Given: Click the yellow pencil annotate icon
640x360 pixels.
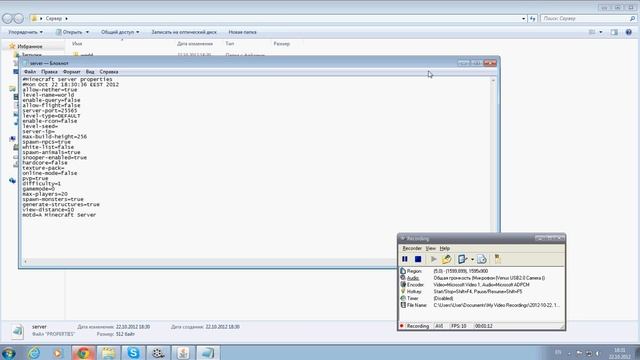Looking at the screenshot, I should [447, 259].
